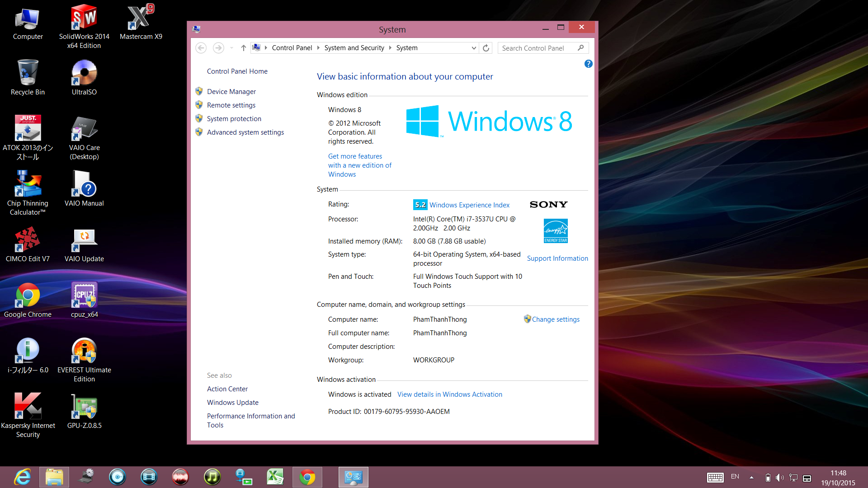Select the cpuz_x64 desktop icon
The width and height of the screenshot is (868, 488).
pos(84,300)
